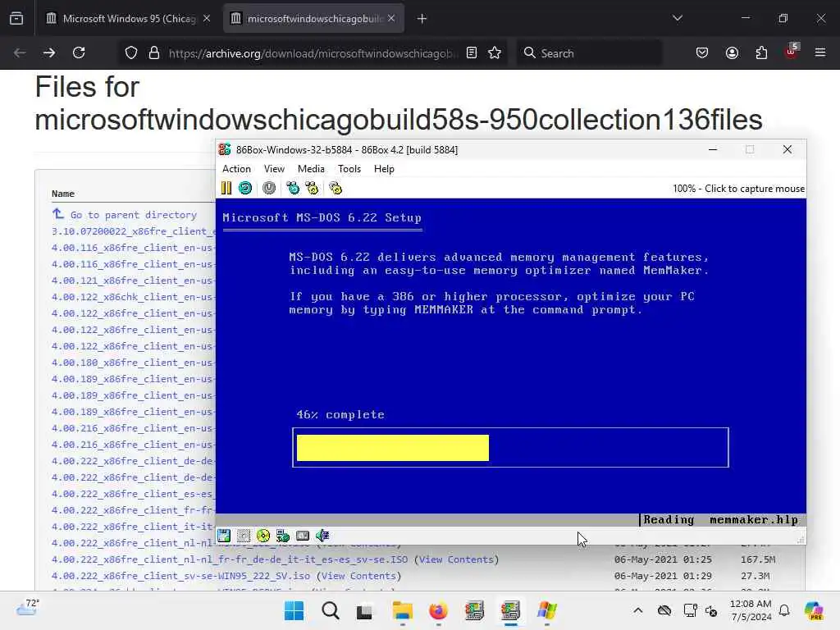View Contents of WIN95_222_SV.iso
Viewport: 840px width, 630px height.
click(x=358, y=575)
